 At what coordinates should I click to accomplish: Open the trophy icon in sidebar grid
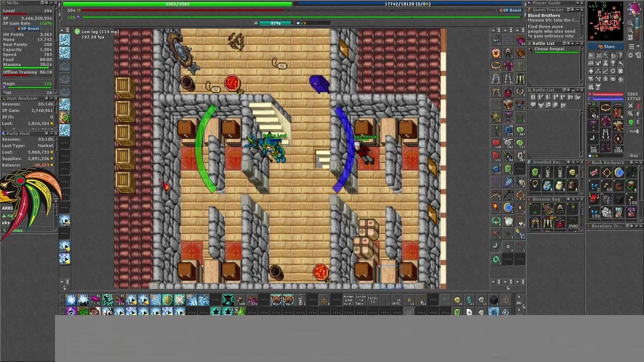click(x=613, y=63)
